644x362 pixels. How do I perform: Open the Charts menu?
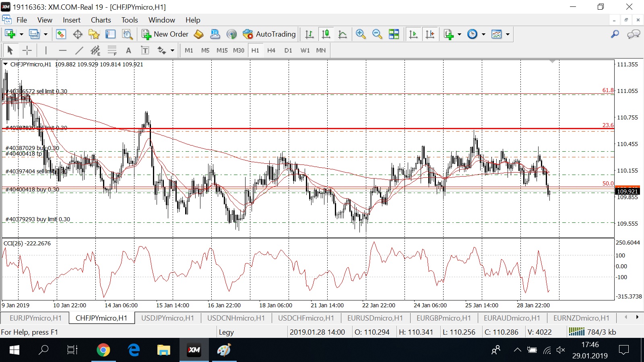pos(101,20)
